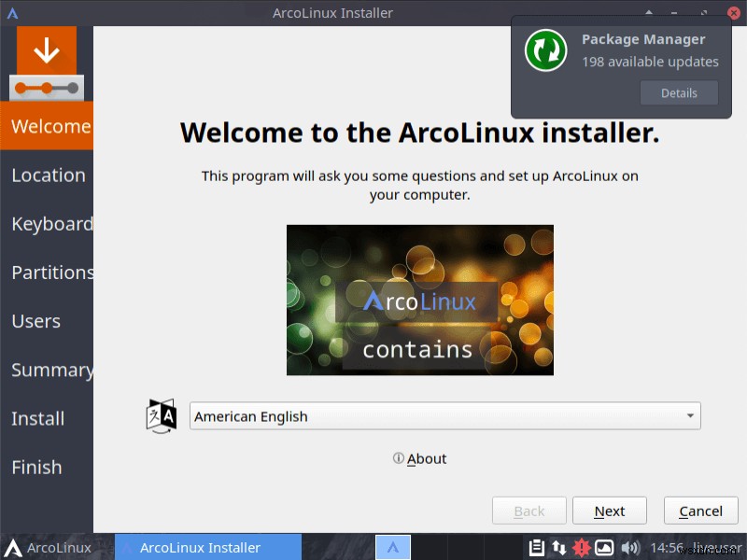Click the volume speaker icon in system tray
747x560 pixels.
coord(630,548)
